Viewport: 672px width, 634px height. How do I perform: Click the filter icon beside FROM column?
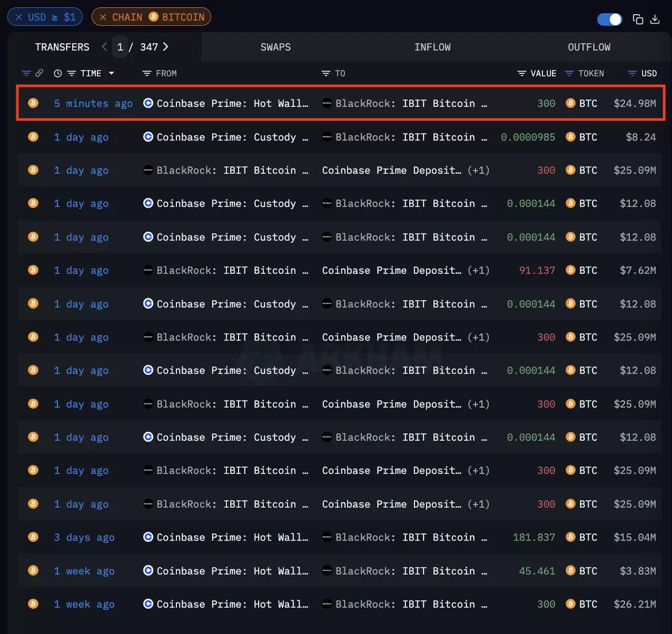tap(147, 73)
